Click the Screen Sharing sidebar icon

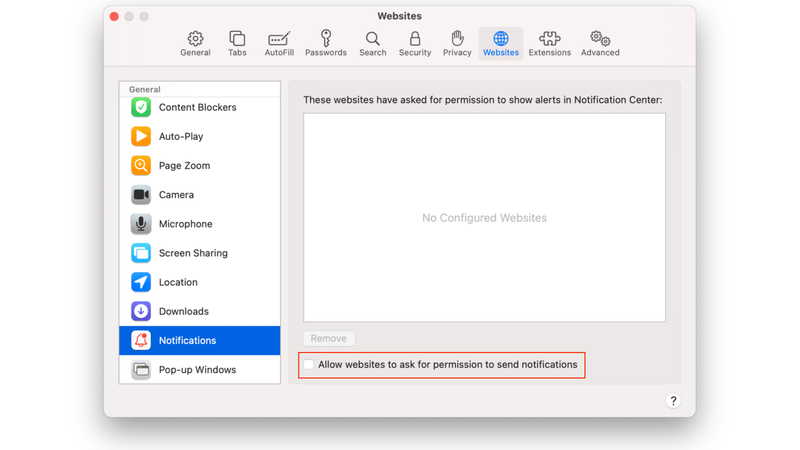point(141,253)
